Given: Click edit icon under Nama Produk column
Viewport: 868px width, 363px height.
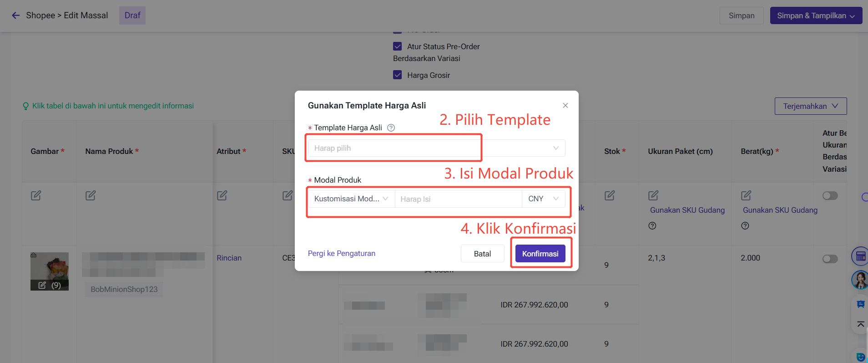Looking at the screenshot, I should 91,195.
